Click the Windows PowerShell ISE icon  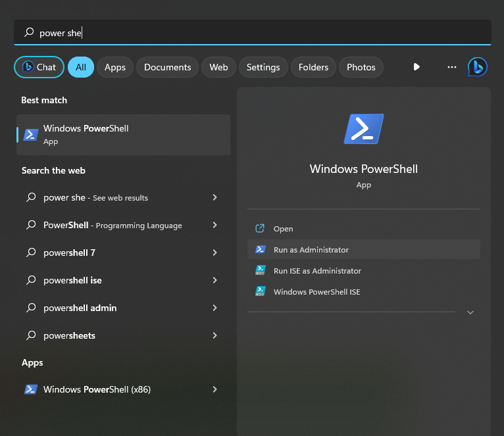pyautogui.click(x=260, y=292)
